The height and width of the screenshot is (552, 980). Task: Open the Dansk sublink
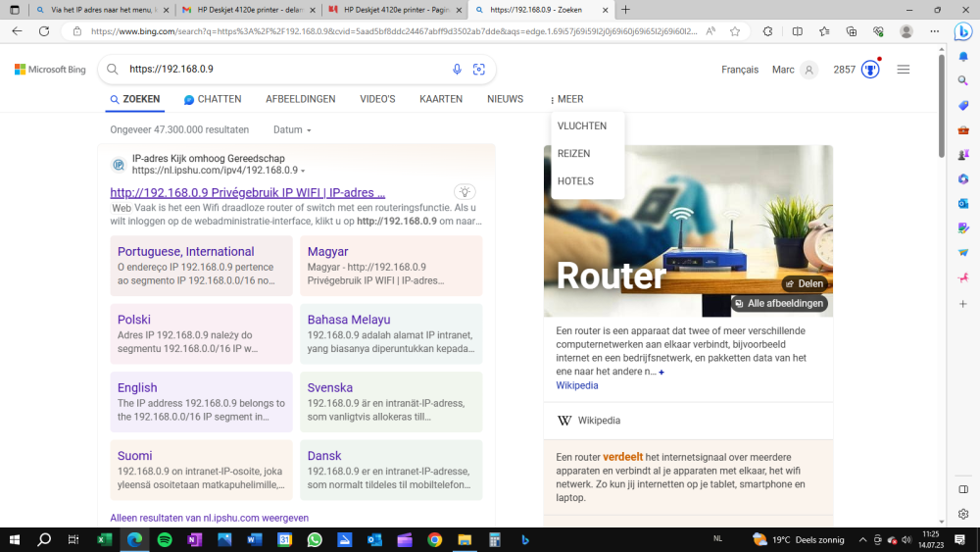point(324,456)
